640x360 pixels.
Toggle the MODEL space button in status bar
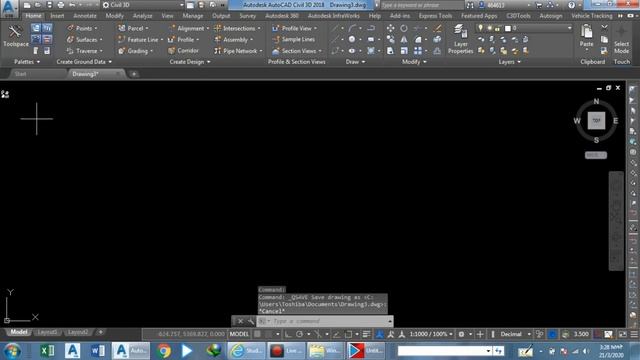tap(239, 334)
